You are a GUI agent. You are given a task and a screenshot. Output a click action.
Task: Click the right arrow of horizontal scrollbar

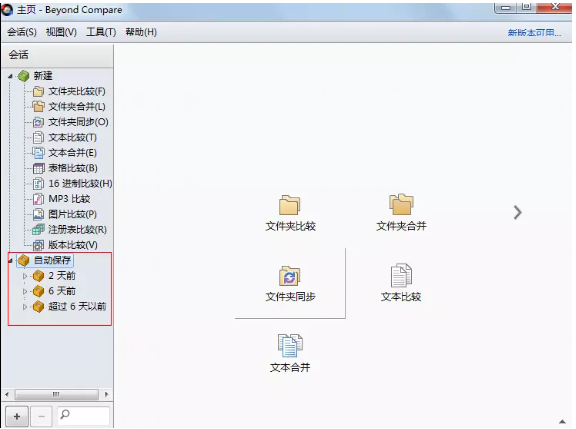(x=107, y=394)
